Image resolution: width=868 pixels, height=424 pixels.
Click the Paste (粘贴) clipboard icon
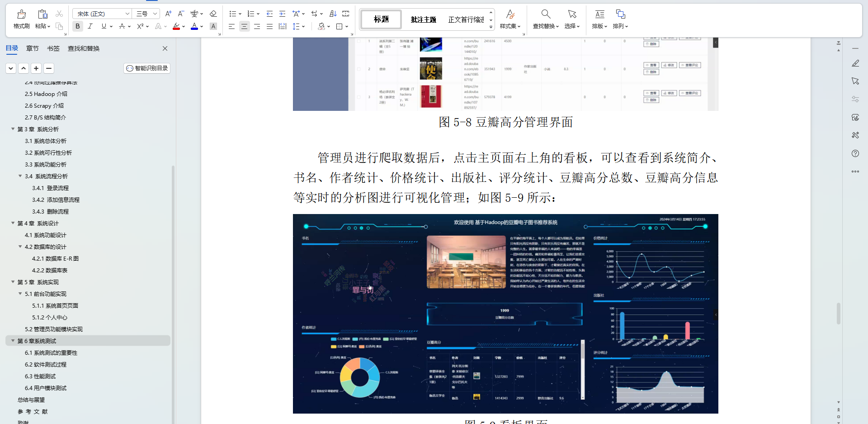point(42,14)
